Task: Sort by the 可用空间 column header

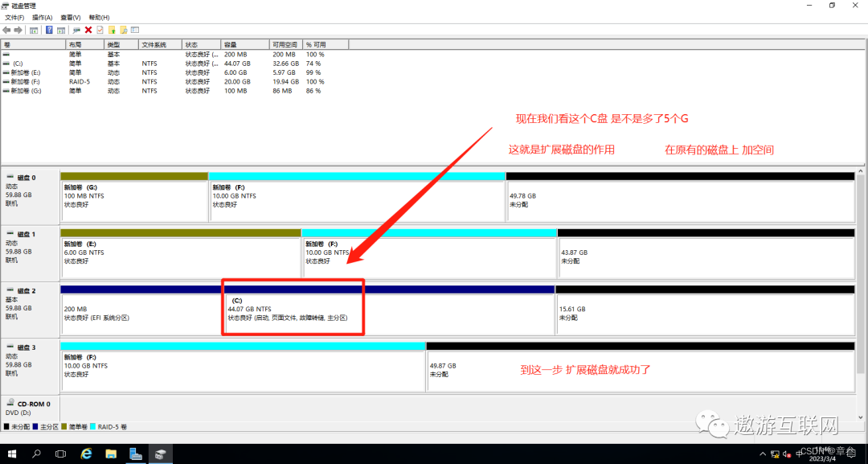Action: (x=286, y=44)
